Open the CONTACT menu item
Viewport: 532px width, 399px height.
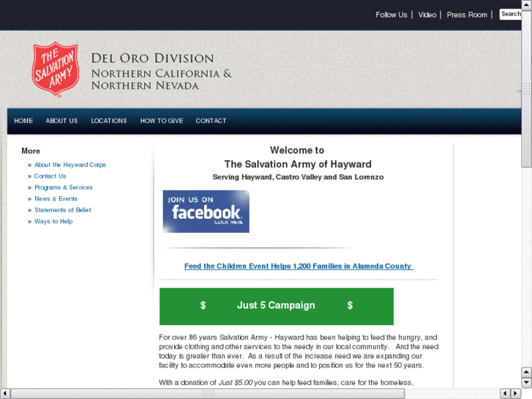tap(211, 121)
